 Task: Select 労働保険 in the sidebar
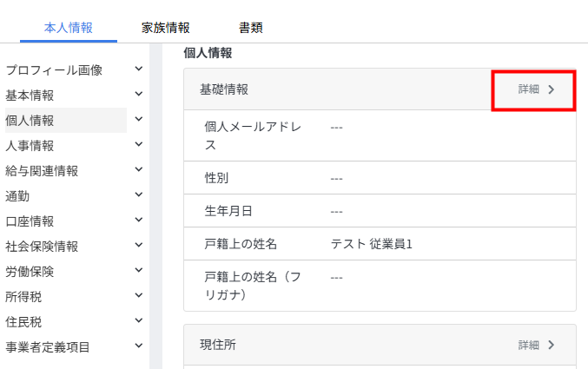point(30,271)
